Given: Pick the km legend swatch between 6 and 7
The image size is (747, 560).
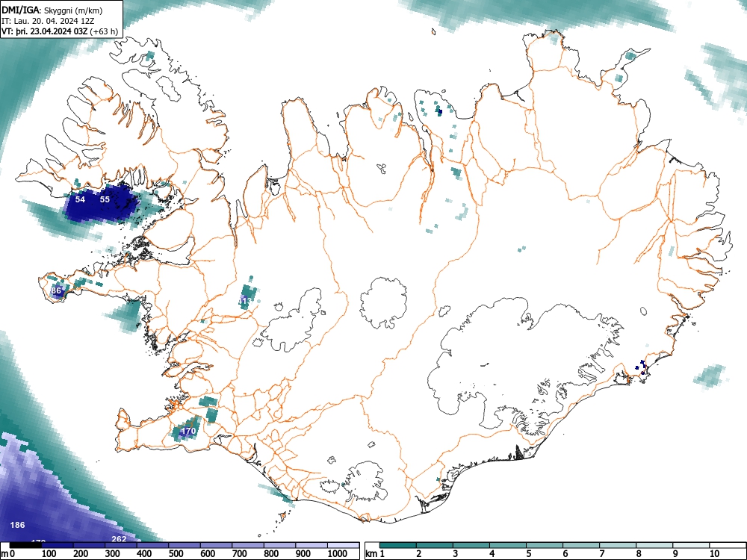Looking at the screenshot, I should click(x=581, y=545).
